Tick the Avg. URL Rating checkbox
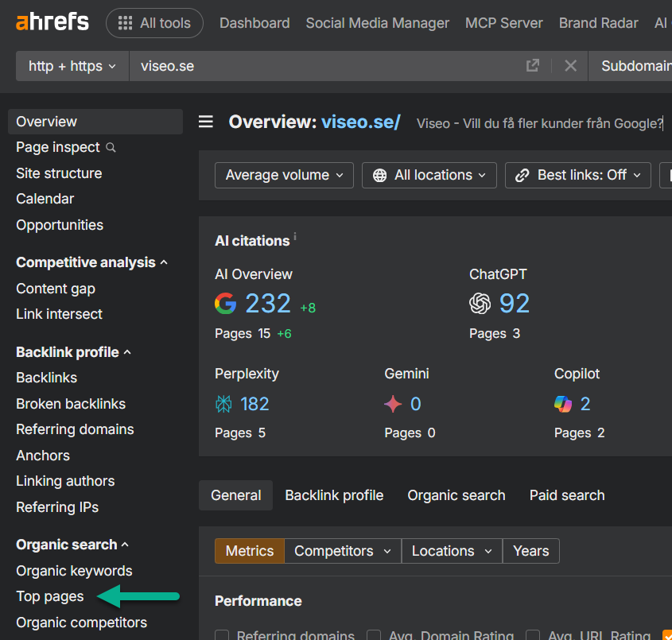The height and width of the screenshot is (640, 672). [x=534, y=635]
